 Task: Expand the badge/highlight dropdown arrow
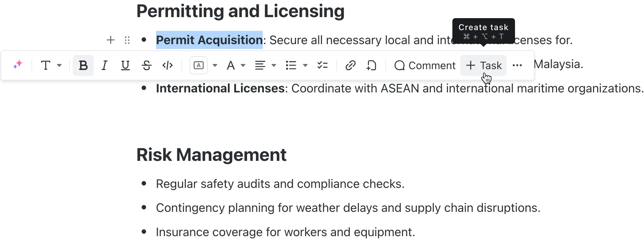tap(215, 65)
